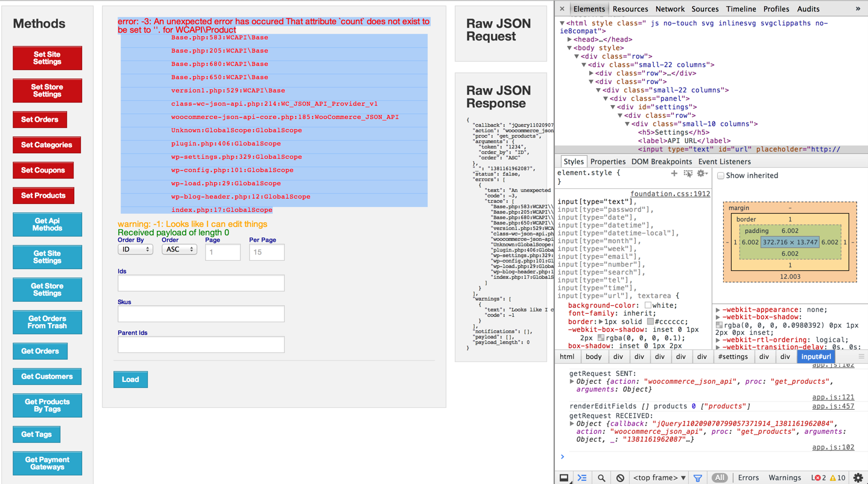Click the Get Tags button
The image size is (868, 484).
tap(36, 435)
